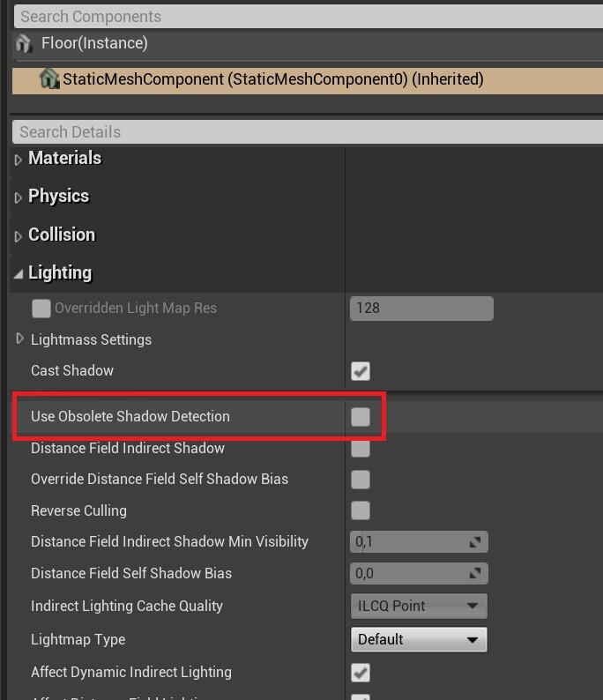The height and width of the screenshot is (700, 603).
Task: Enable Reverse Culling checkbox
Action: pyautogui.click(x=361, y=510)
